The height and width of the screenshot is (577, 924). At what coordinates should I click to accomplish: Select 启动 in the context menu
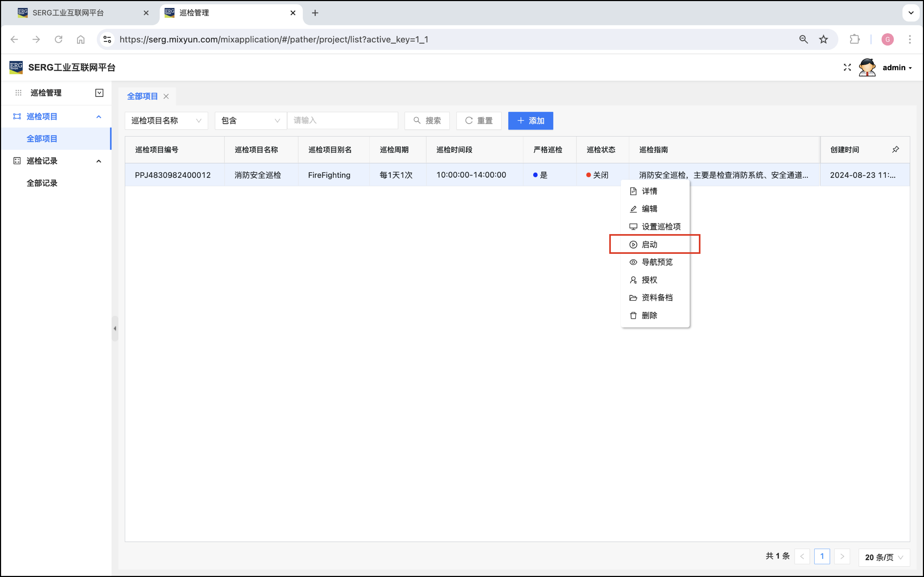(649, 244)
